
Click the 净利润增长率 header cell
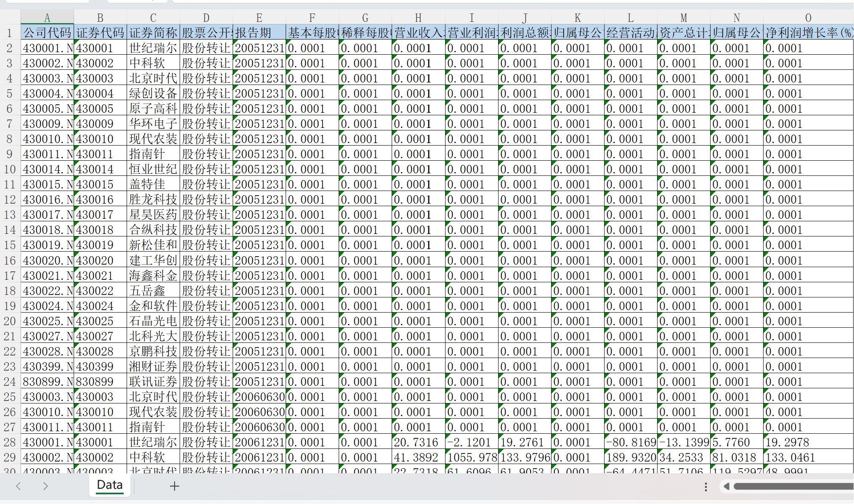click(808, 33)
